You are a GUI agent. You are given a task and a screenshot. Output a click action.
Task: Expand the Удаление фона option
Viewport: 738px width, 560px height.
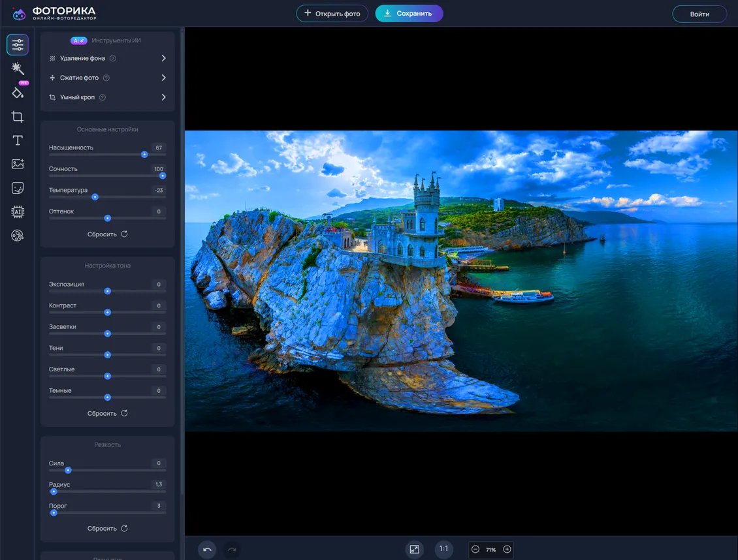click(163, 58)
